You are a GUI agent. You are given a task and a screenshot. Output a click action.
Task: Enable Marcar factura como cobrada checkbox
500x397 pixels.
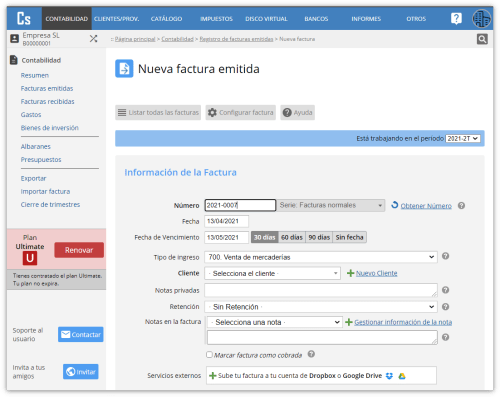pos(209,355)
